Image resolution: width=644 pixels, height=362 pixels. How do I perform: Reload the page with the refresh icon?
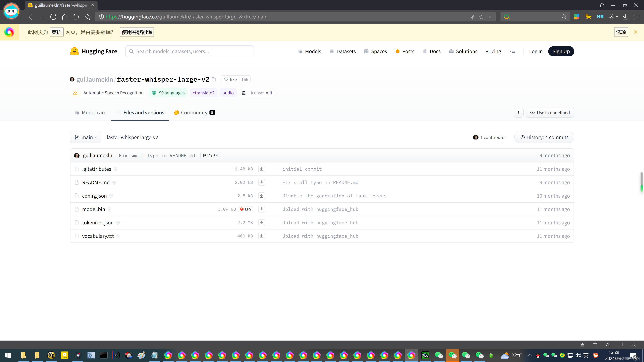point(53,17)
